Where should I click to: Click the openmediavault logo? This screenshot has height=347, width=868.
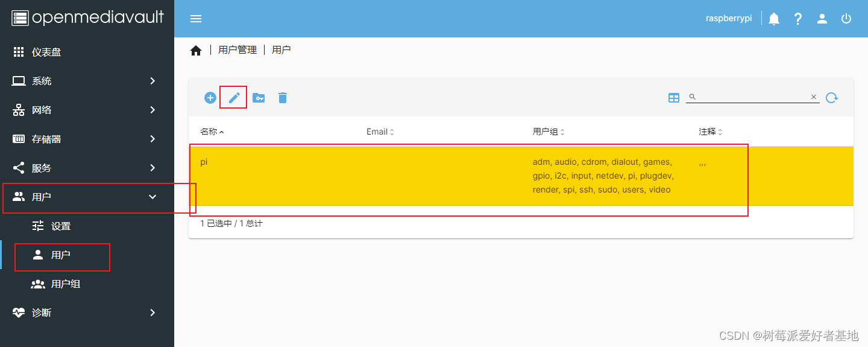(x=87, y=18)
